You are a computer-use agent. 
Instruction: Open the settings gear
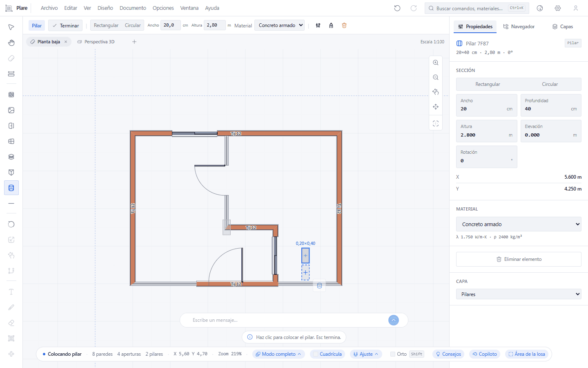pos(558,8)
